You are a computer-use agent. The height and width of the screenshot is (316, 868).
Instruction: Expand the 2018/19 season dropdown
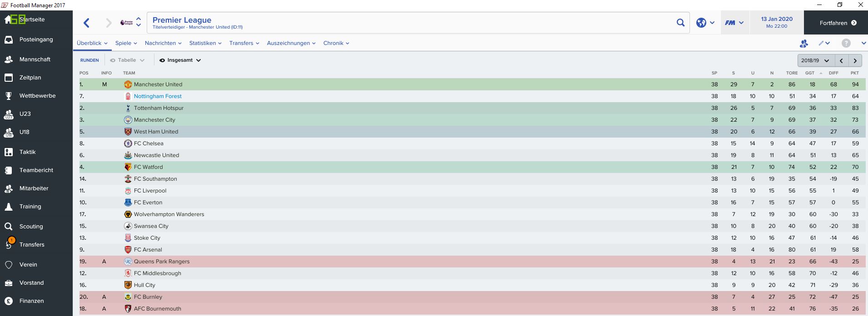click(815, 60)
